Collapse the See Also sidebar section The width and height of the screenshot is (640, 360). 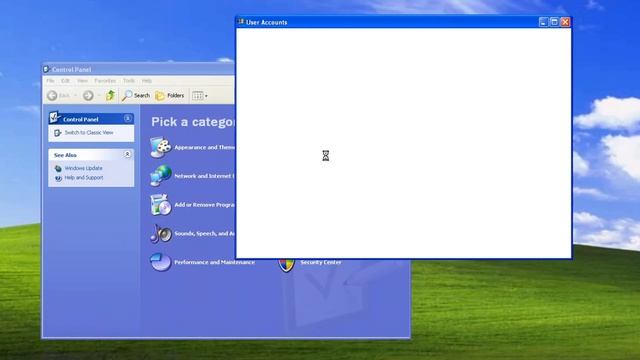127,154
